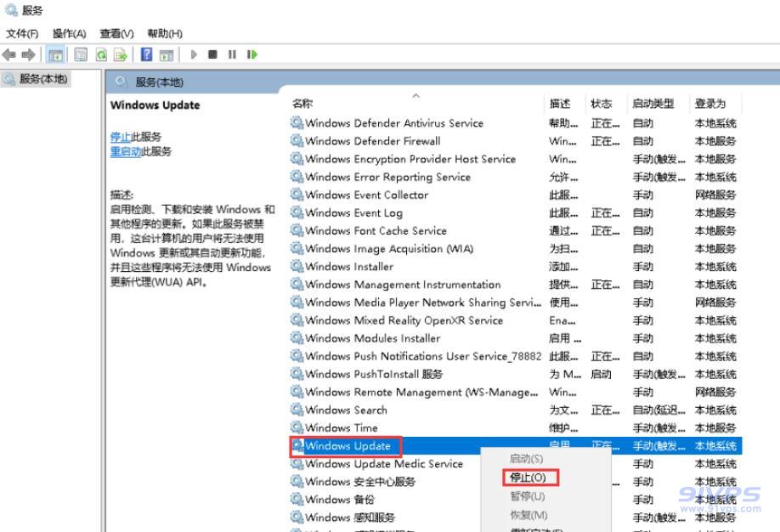Select the Windows Search service name

click(346, 410)
